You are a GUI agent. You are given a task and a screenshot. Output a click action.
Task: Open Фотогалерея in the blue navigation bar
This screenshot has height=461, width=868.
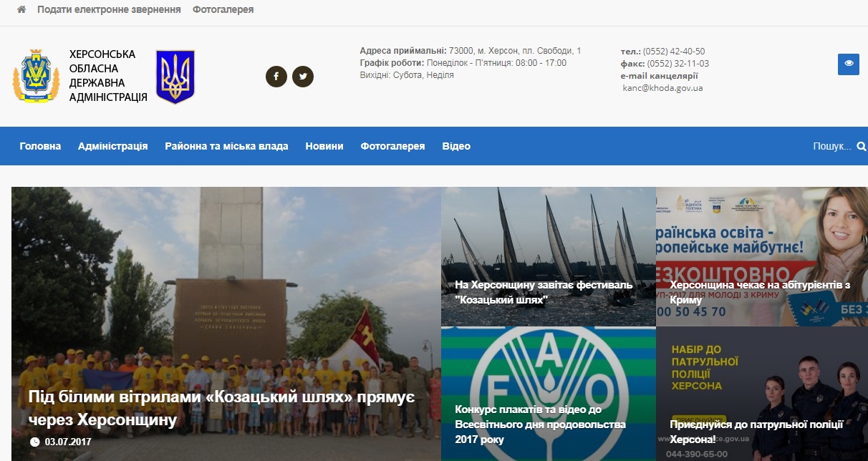pyautogui.click(x=392, y=146)
